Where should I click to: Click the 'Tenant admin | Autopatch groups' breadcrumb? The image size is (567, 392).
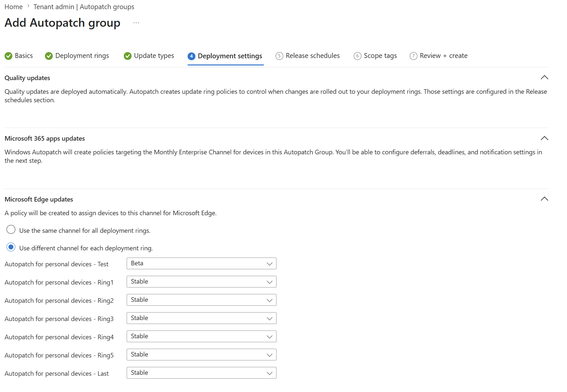tap(84, 7)
